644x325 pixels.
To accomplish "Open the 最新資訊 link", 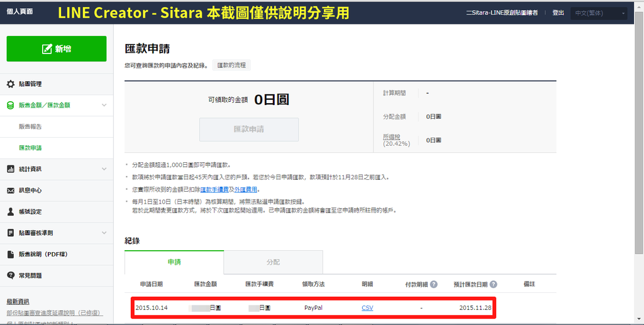I will click(x=18, y=302).
